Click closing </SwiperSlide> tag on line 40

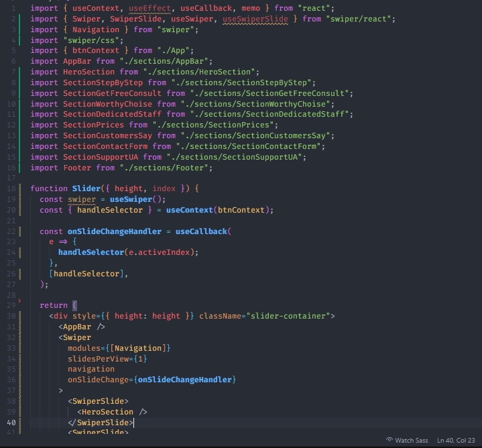pyautogui.click(x=101, y=423)
